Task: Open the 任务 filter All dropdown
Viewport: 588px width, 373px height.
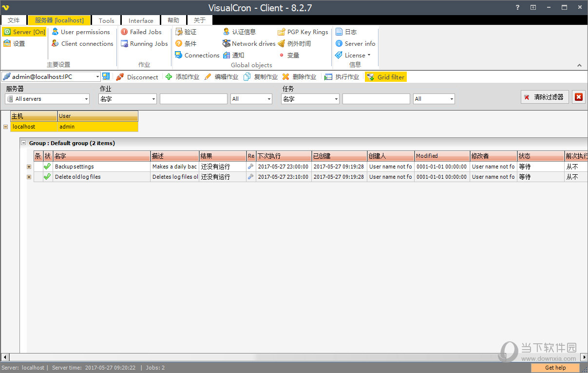Action: click(452, 99)
